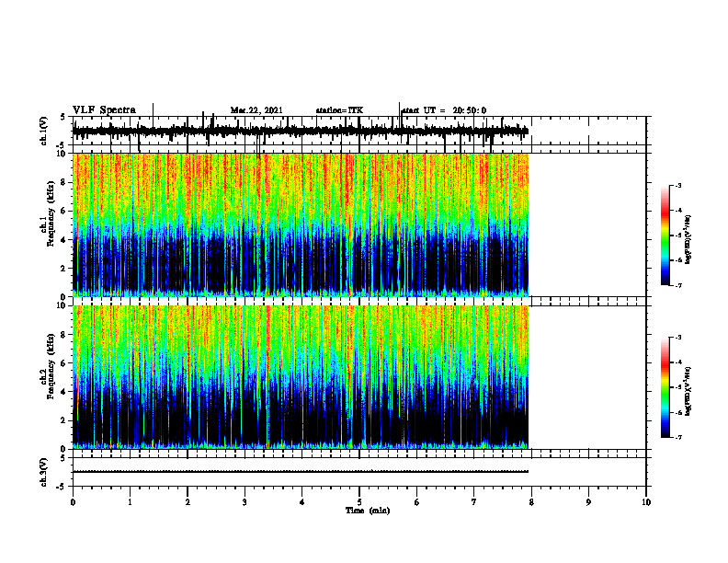Click the "6" kHz tick of ch.2 spectrogram
728x563 pixels.
tap(64, 363)
